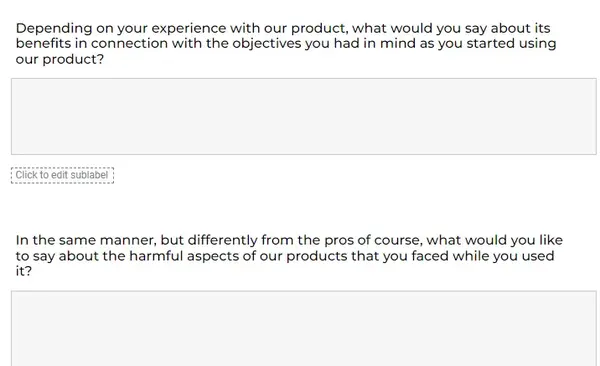600x366 pixels.
Task: Click the text area below the benefits question
Action: (x=303, y=116)
